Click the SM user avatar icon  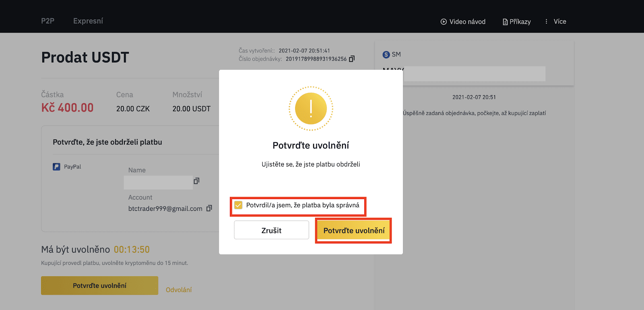(386, 54)
